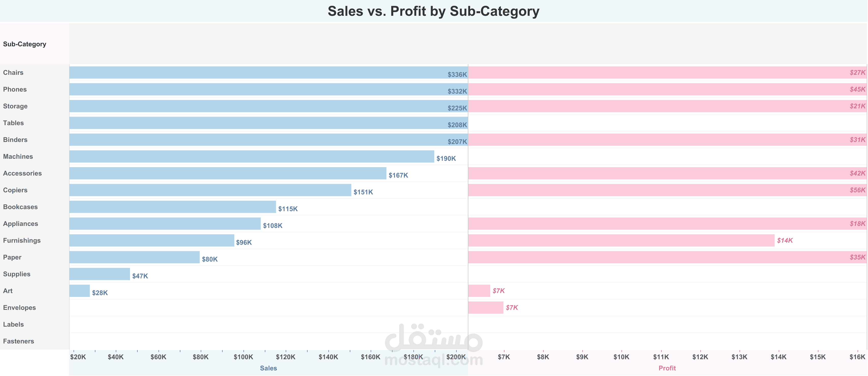Click the Supplies sales bar
Image resolution: width=868 pixels, height=376 pixels.
[100, 274]
